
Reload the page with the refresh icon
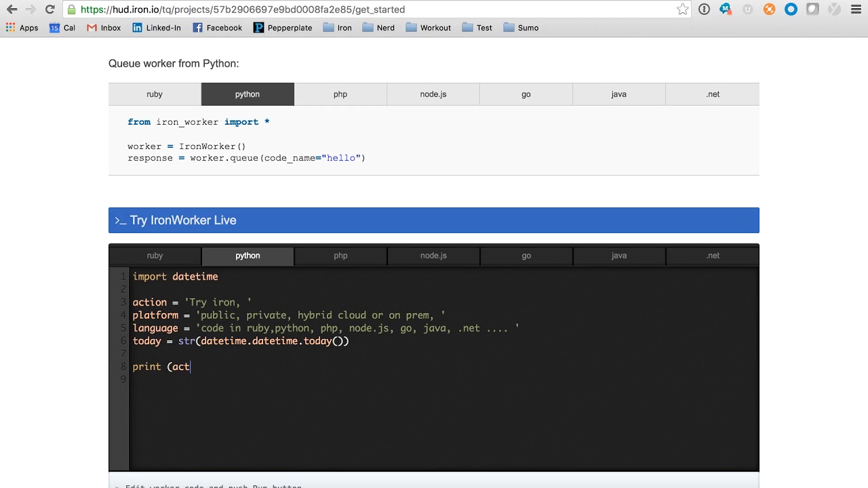[x=50, y=9]
